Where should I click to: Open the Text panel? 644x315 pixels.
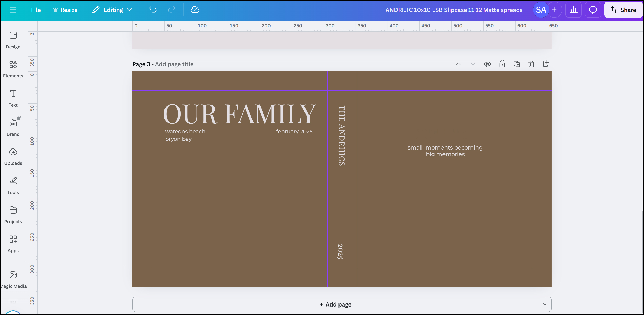pos(13,99)
